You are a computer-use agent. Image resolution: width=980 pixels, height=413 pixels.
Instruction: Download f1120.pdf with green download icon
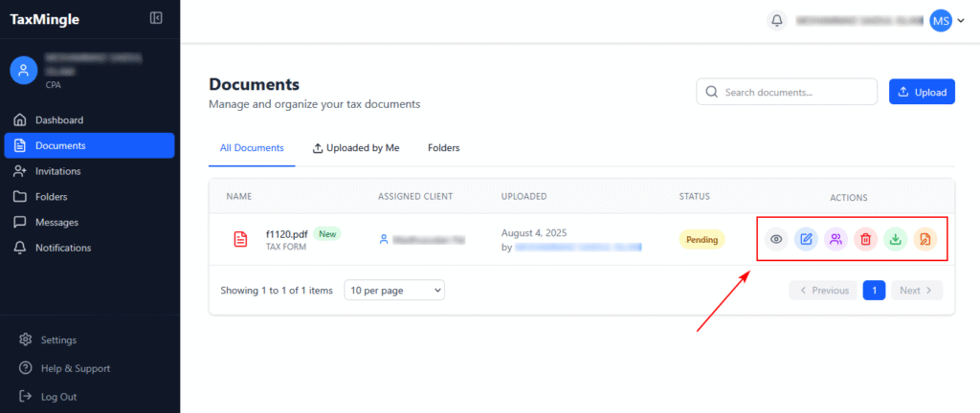tap(895, 239)
